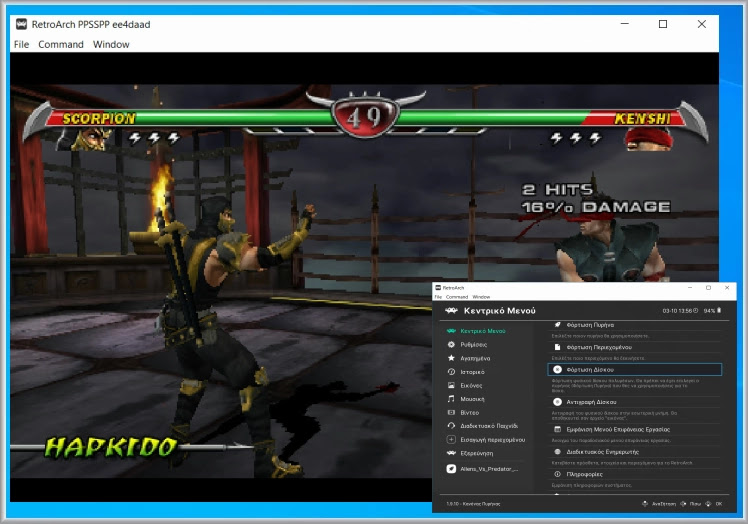Click Αναζήτηση search hint in footer
748x524 pixels.
[659, 503]
